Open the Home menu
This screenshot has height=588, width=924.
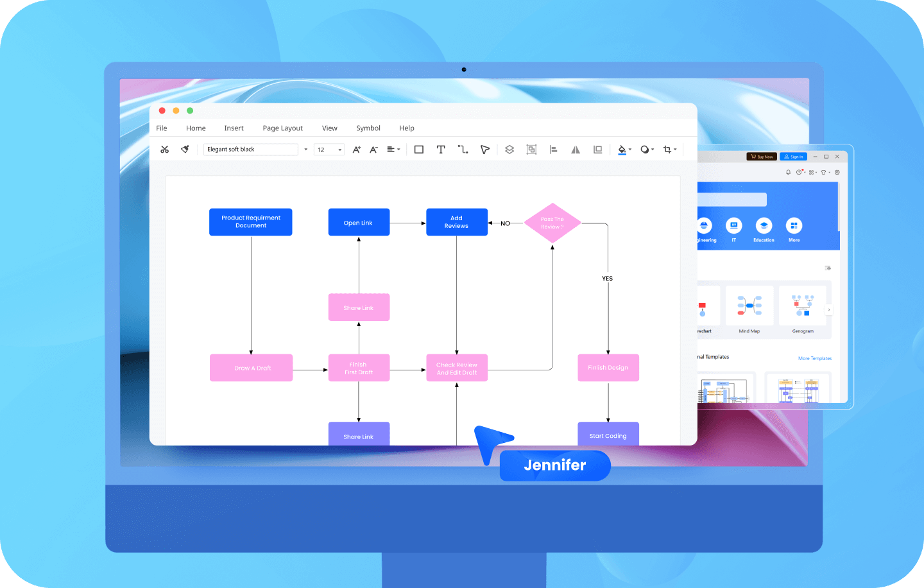196,128
